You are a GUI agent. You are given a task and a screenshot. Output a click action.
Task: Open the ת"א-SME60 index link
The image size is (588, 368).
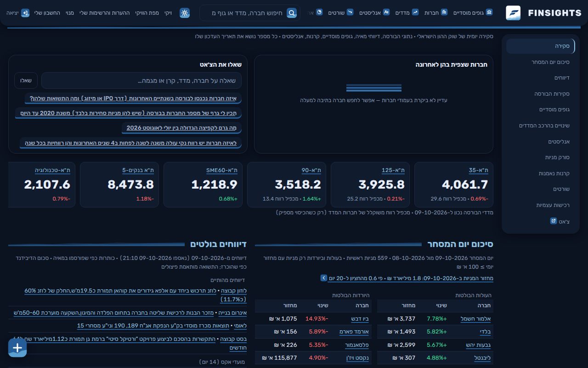coord(222,170)
